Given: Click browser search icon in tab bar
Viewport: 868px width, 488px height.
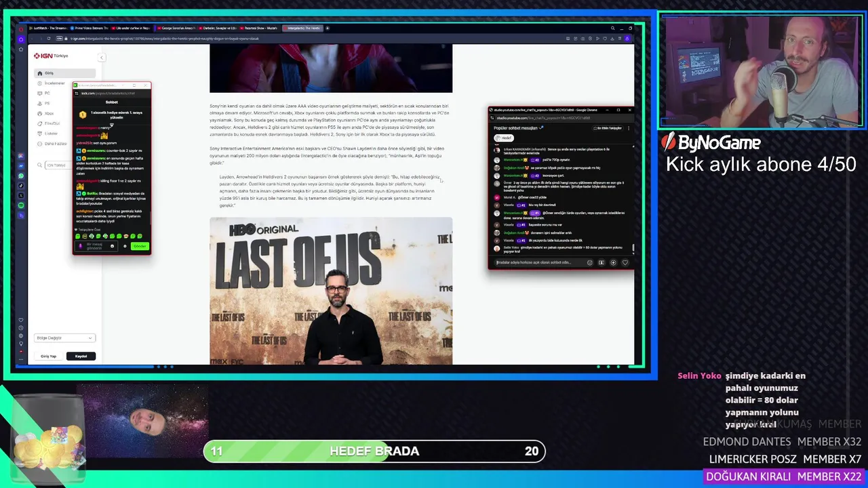Looking at the screenshot, I should pos(612,28).
